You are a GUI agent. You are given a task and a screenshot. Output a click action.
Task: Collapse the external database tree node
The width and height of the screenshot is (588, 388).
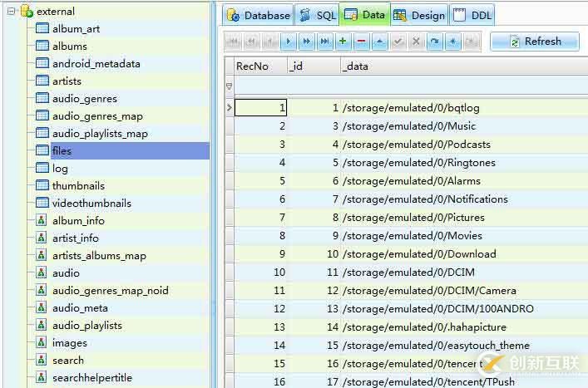[x=12, y=12]
